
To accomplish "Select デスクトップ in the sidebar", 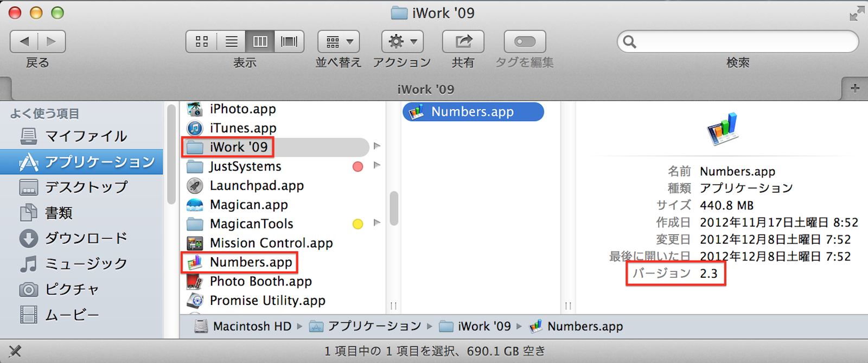I will click(81, 187).
